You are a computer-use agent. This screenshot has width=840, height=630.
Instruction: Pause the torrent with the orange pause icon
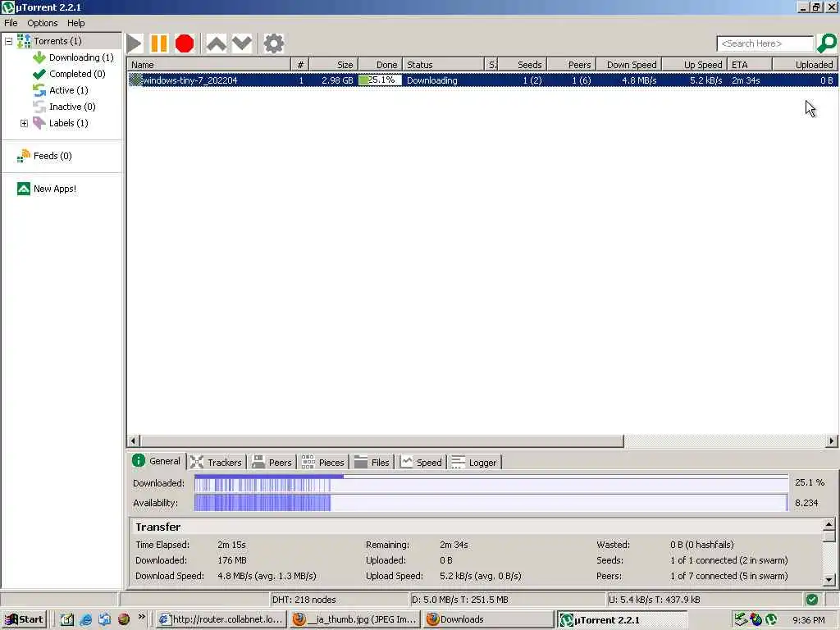[159, 44]
